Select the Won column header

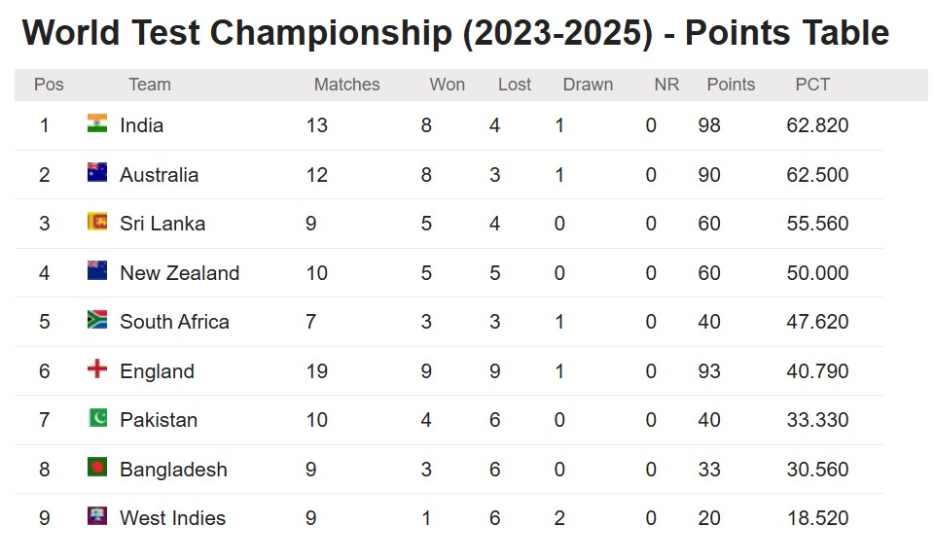tap(447, 85)
